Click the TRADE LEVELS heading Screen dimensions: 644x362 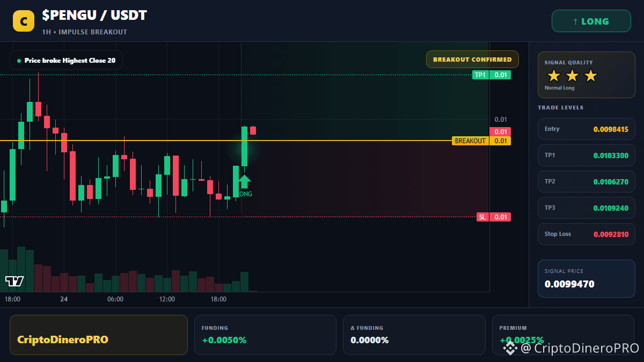560,108
